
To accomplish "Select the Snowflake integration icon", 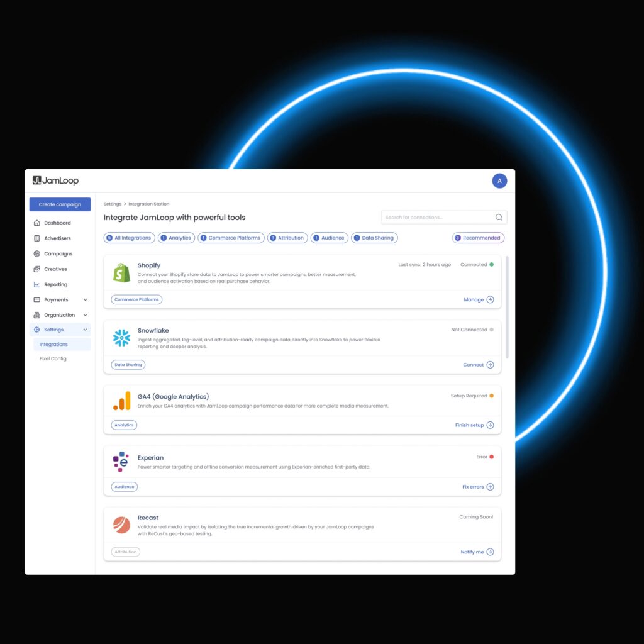I will click(121, 337).
